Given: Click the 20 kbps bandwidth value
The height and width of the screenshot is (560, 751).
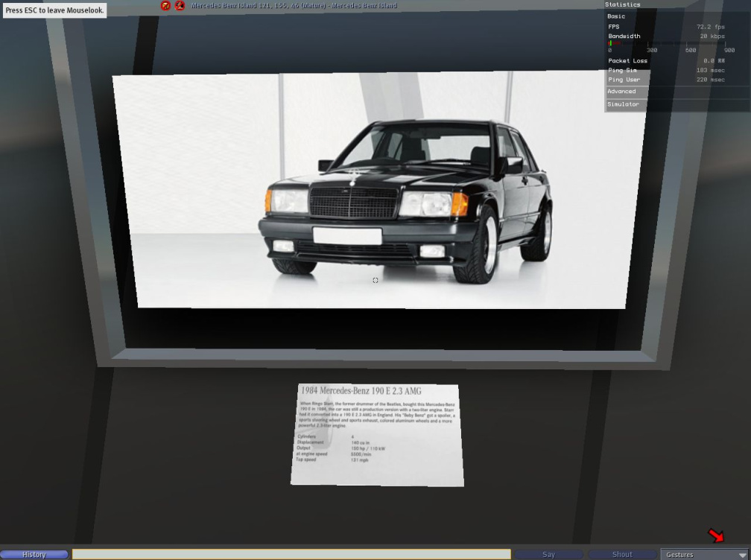Looking at the screenshot, I should (712, 36).
